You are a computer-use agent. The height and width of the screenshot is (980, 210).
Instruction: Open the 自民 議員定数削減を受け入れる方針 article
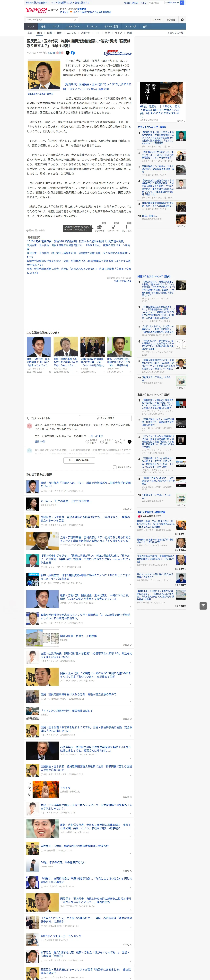tap(79, 695)
